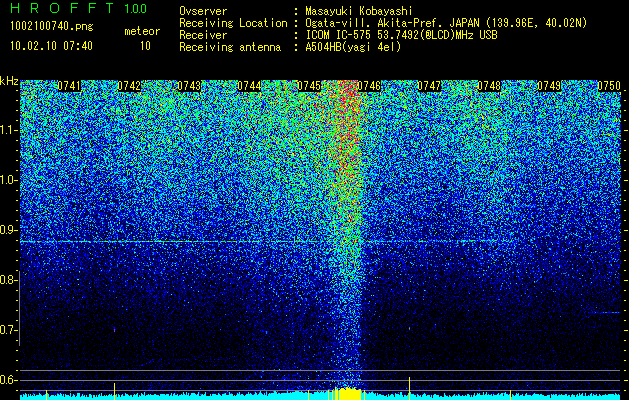The height and width of the screenshot is (400, 629).
Task: Click receiver value ICOM IC-575 53.7492 MHz USB
Action: [x=402, y=35]
